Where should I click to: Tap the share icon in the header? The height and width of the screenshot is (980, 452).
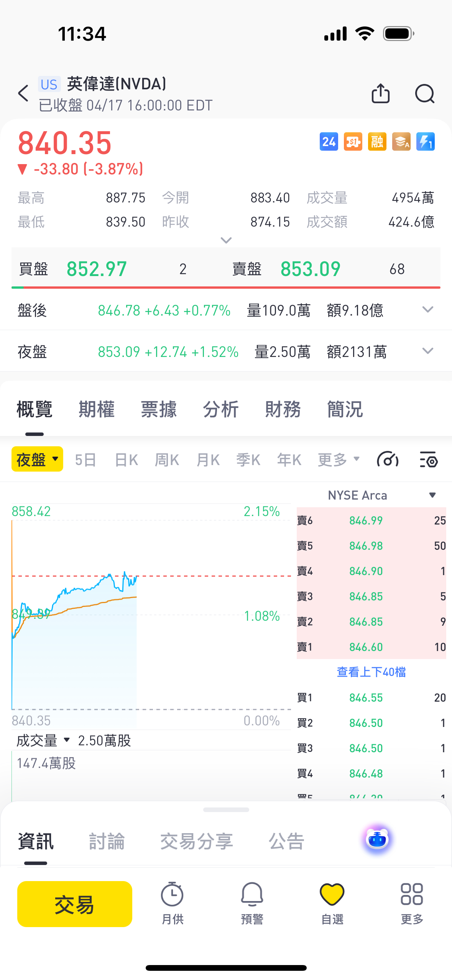tap(381, 94)
